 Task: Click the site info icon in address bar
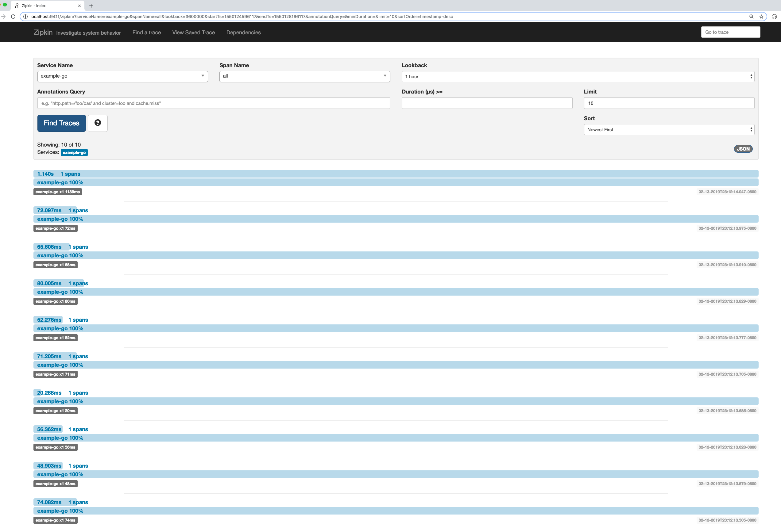pyautogui.click(x=25, y=17)
